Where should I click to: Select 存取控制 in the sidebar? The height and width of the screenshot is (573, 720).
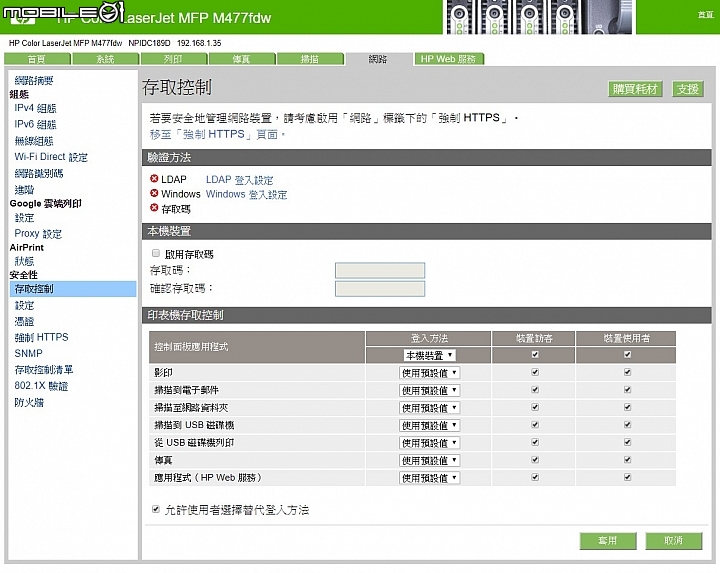73,289
